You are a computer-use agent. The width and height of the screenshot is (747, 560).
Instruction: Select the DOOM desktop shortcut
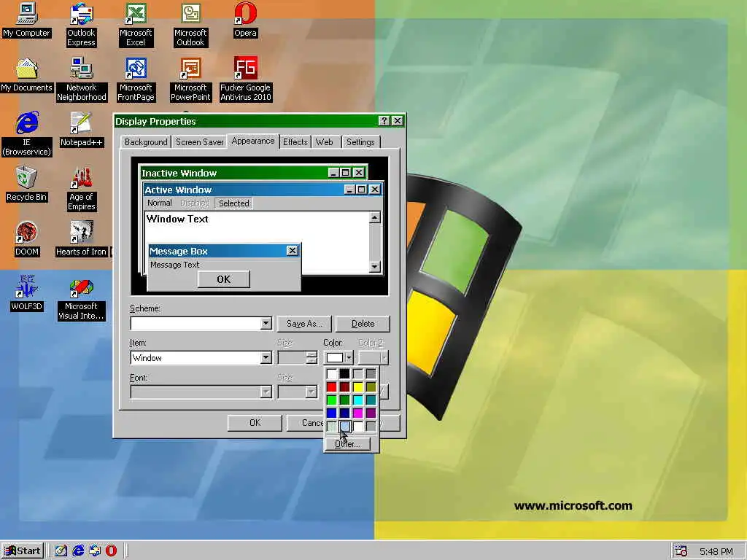click(26, 239)
